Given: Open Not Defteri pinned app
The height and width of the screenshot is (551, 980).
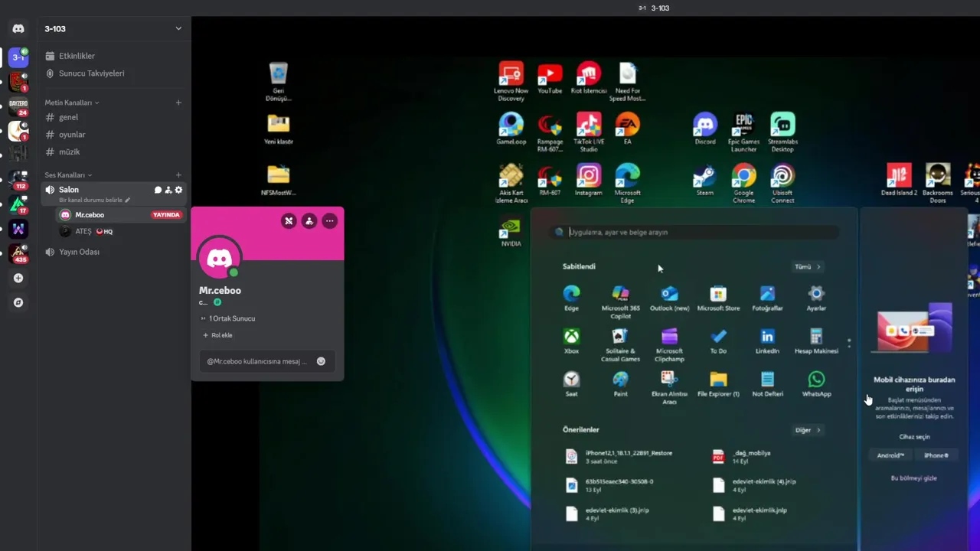Looking at the screenshot, I should click(767, 383).
